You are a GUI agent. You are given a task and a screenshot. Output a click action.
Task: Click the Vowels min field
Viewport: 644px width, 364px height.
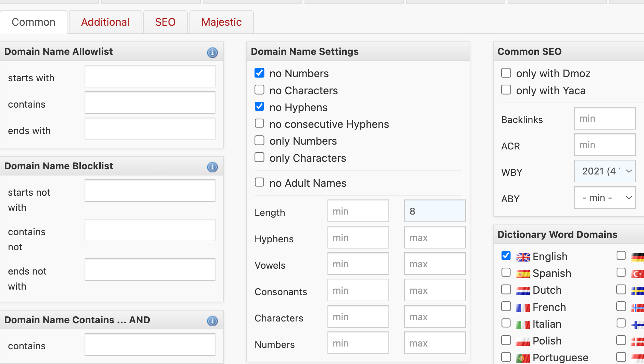click(x=358, y=264)
